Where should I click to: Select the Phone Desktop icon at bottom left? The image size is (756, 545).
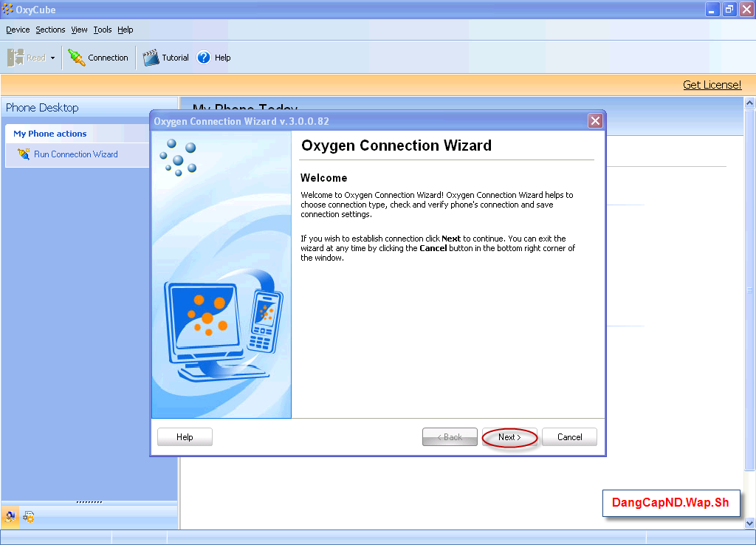pyautogui.click(x=10, y=516)
